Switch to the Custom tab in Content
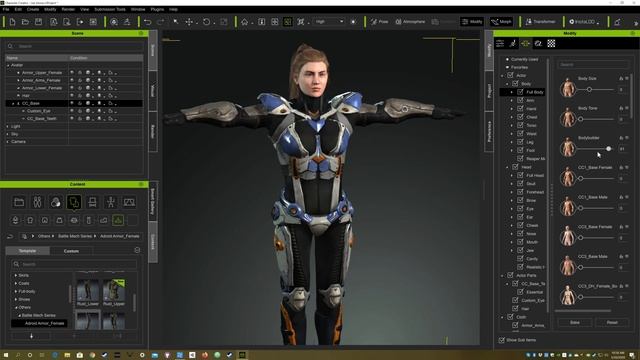This screenshot has width=640, height=360. click(71, 251)
